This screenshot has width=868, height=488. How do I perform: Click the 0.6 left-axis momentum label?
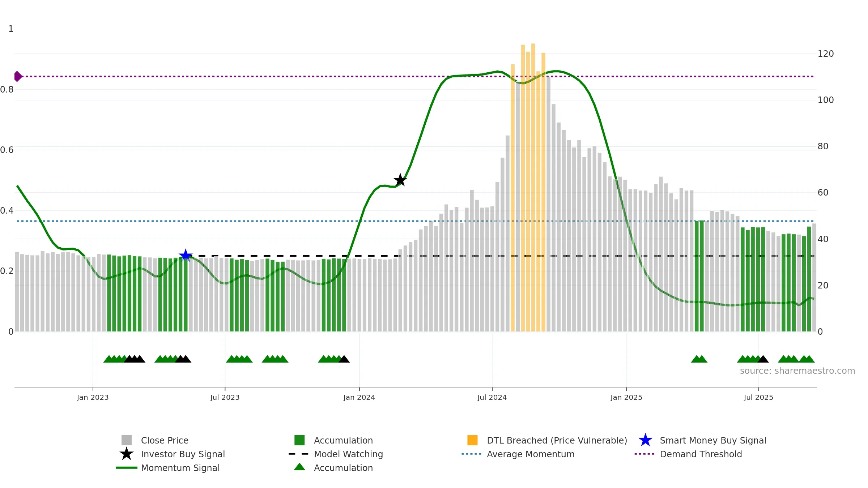tap(7, 150)
